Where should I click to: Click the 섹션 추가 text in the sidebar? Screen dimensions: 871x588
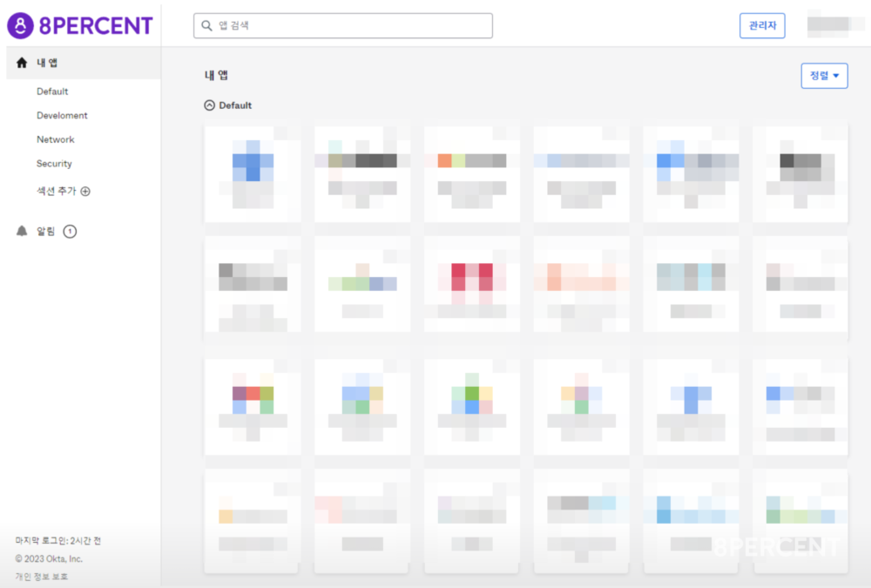coord(57,192)
